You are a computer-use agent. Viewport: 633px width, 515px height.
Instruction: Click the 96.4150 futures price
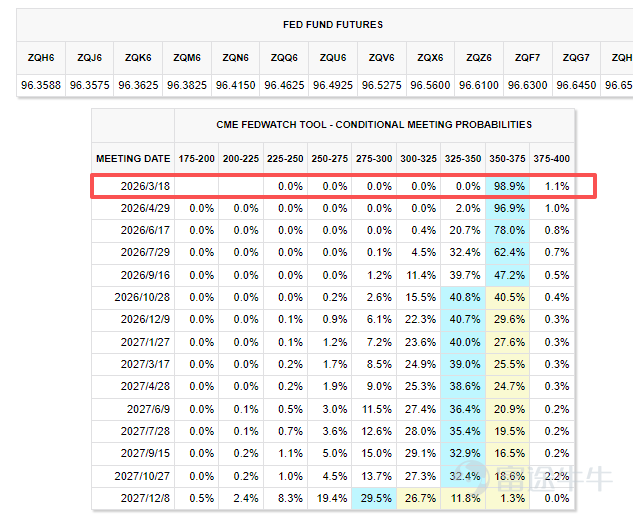click(235, 85)
